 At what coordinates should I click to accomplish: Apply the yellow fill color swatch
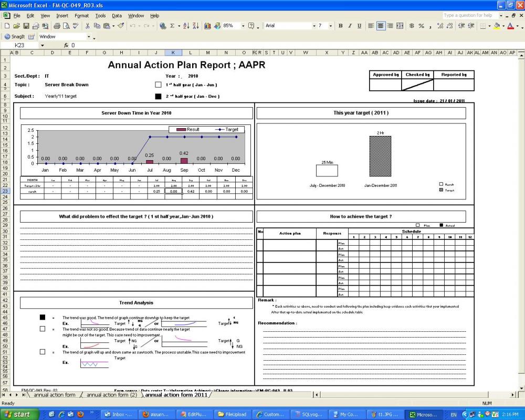[497, 26]
